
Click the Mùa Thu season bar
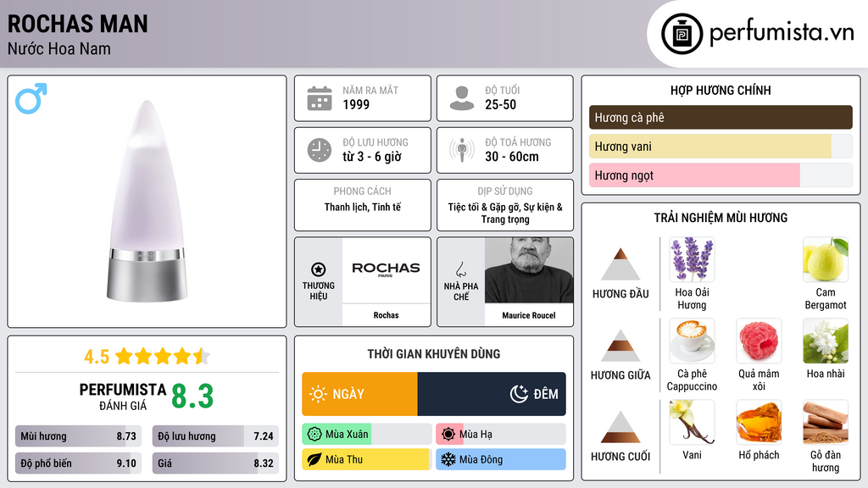367,459
